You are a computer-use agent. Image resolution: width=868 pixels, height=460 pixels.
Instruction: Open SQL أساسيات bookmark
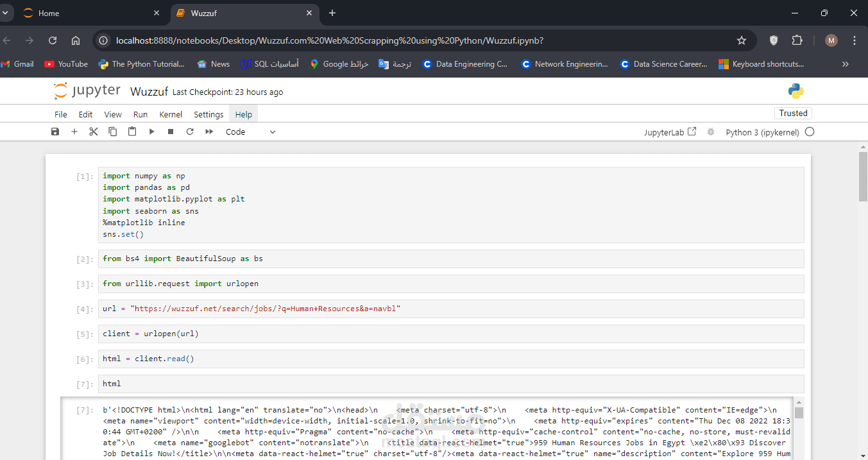click(270, 64)
